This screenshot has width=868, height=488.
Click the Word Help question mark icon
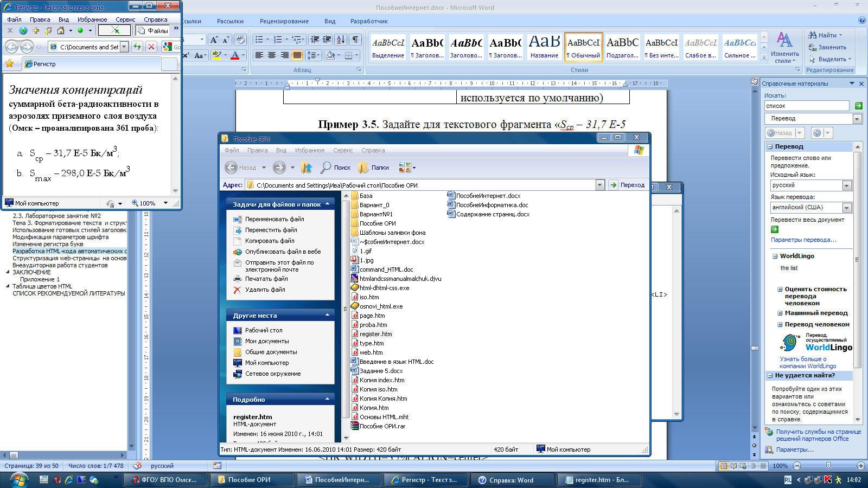pyautogui.click(x=862, y=21)
